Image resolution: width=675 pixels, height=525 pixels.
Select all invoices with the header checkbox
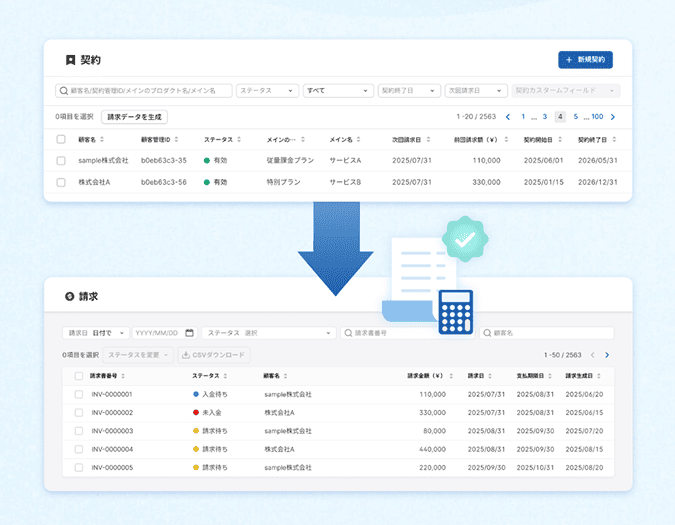[79, 376]
